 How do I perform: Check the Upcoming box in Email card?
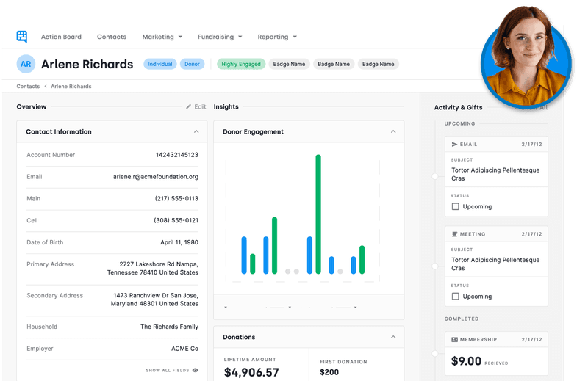pyautogui.click(x=455, y=206)
